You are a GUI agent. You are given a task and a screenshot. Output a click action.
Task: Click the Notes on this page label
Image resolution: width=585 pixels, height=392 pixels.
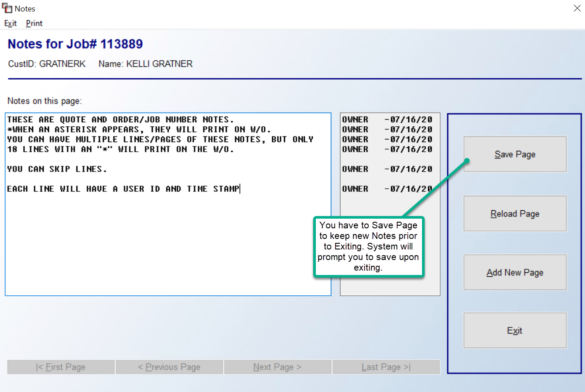pos(44,101)
